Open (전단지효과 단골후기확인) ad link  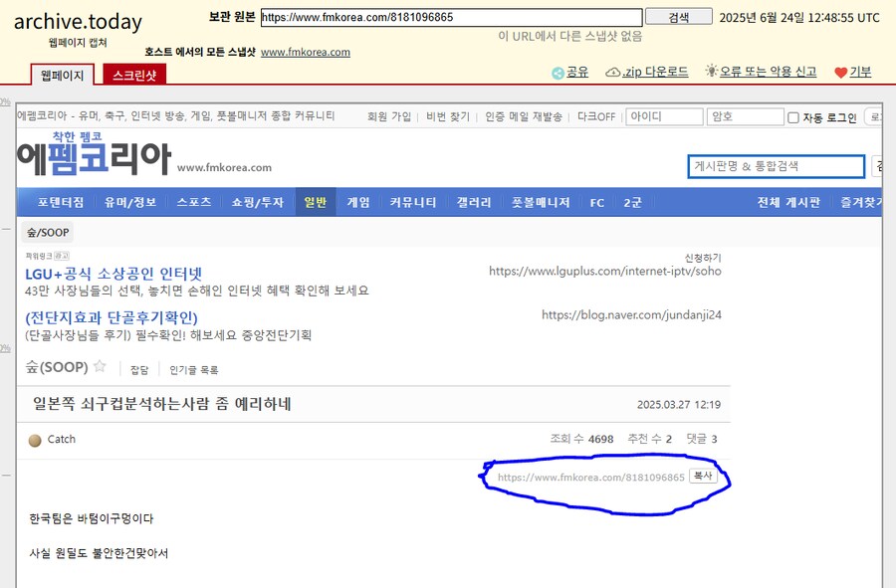point(112,317)
